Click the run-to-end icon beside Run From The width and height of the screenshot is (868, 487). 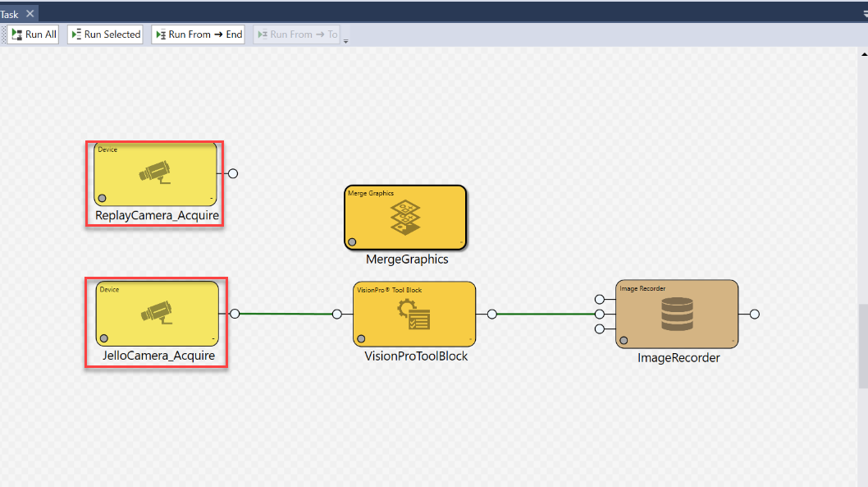[161, 34]
